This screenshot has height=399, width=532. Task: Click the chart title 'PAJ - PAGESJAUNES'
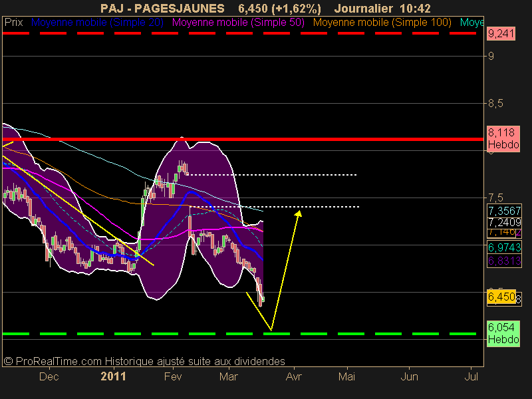tap(162, 8)
